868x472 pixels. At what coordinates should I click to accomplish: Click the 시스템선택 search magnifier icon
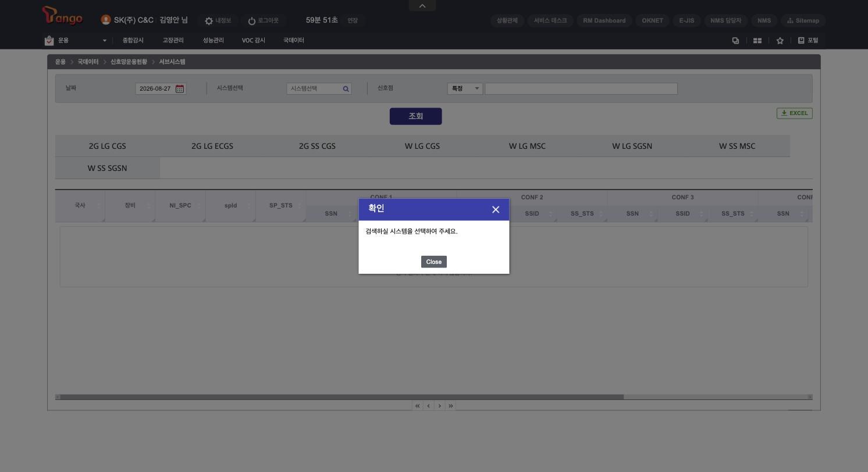(x=346, y=89)
